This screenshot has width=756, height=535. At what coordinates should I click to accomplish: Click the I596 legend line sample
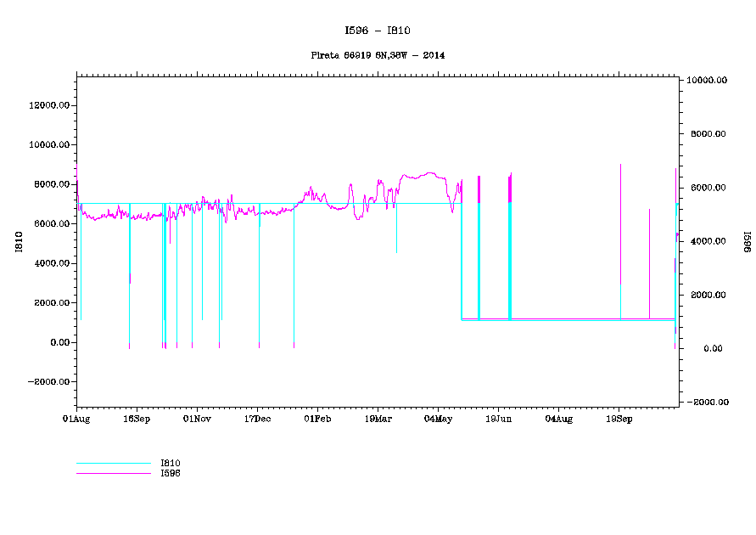[113, 473]
